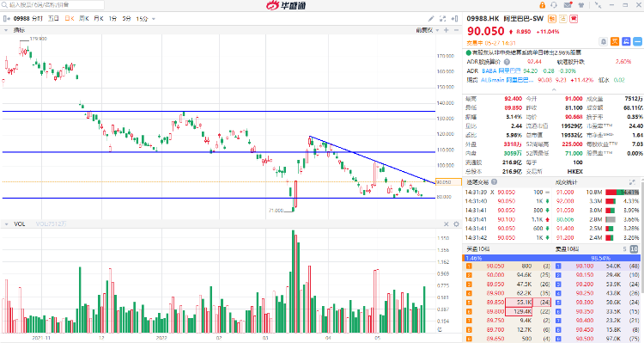
Task: Click the stock code search input field
Action: pyautogui.click(x=52, y=5)
